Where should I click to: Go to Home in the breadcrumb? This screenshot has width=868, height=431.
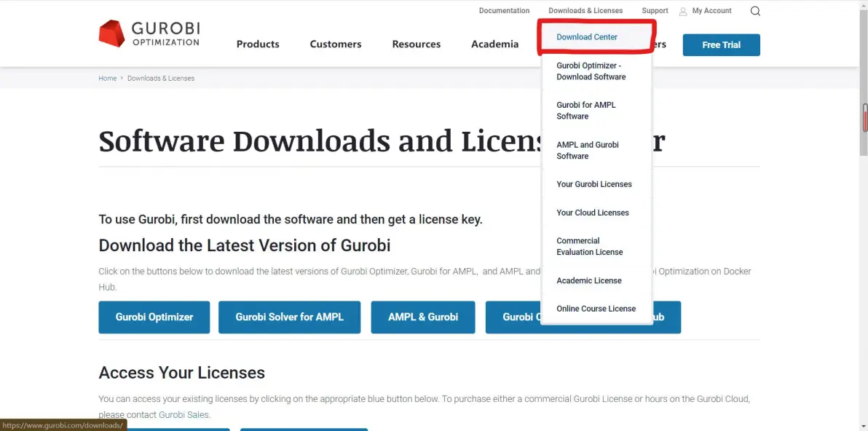(x=107, y=79)
